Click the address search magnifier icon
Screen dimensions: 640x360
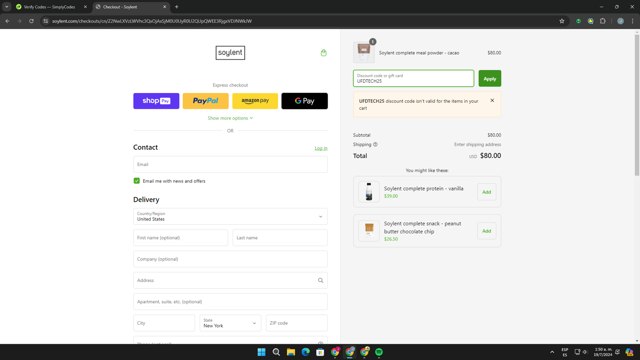[320, 280]
